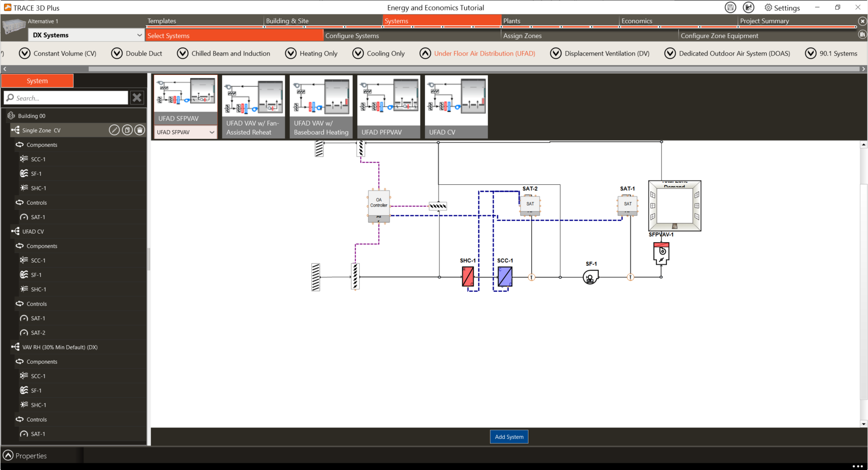Switch to the Economics tab
This screenshot has width=868, height=470.
click(637, 21)
